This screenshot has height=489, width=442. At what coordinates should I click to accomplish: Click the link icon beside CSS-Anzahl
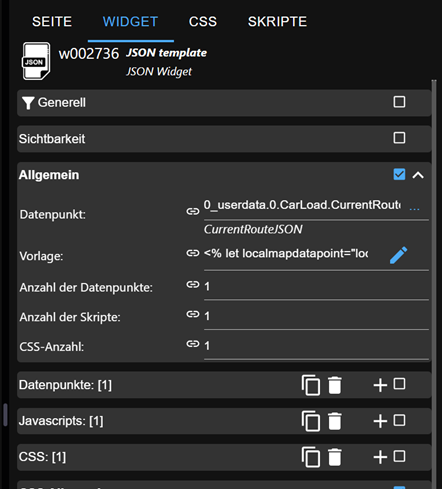[x=193, y=344]
